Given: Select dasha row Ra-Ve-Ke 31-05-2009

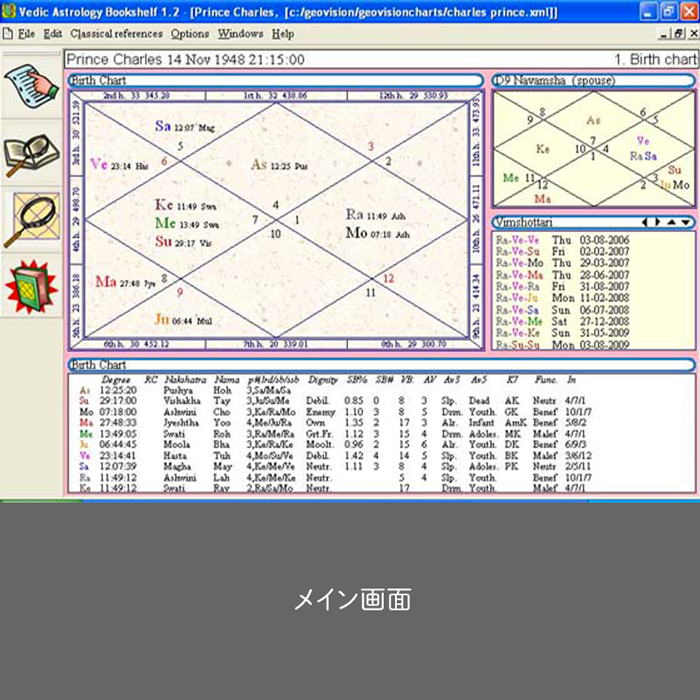Looking at the screenshot, I should click(x=562, y=333).
